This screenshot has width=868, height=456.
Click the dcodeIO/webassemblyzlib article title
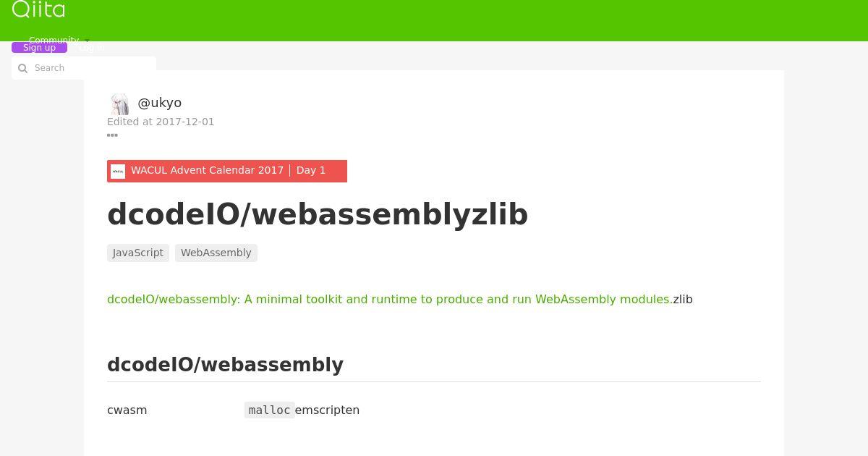point(318,214)
